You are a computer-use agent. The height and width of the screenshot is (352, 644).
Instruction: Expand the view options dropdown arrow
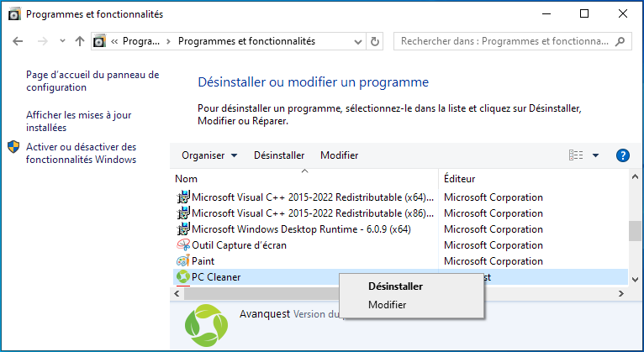[595, 155]
